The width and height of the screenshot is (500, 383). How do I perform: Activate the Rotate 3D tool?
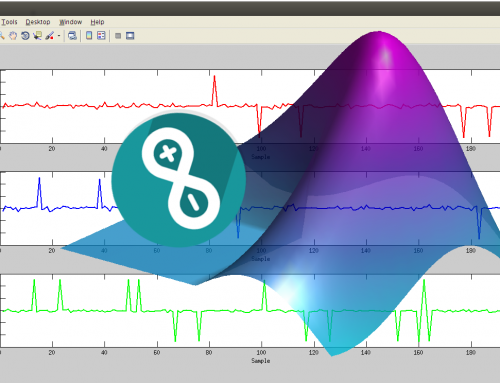(25, 36)
